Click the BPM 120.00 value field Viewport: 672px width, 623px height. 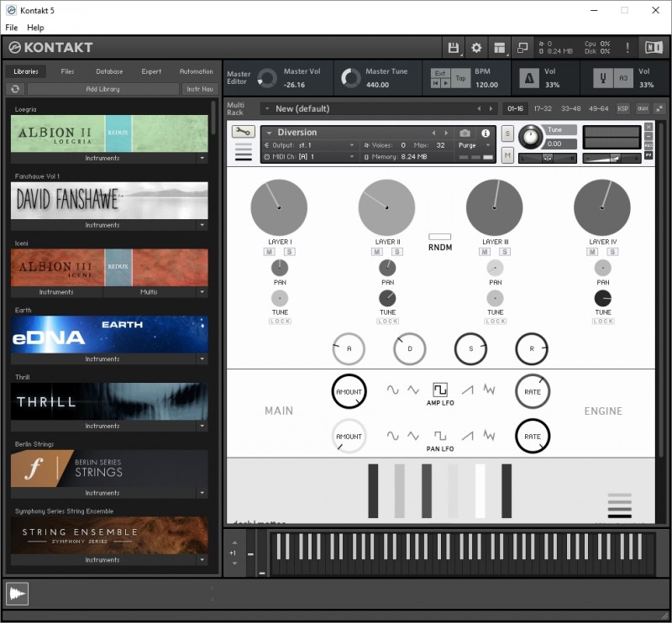pos(486,85)
